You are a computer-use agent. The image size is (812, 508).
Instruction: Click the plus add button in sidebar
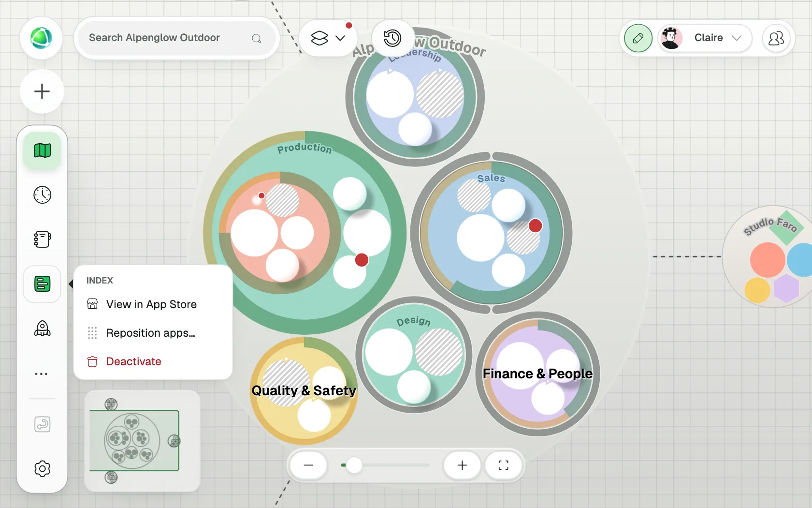[42, 91]
